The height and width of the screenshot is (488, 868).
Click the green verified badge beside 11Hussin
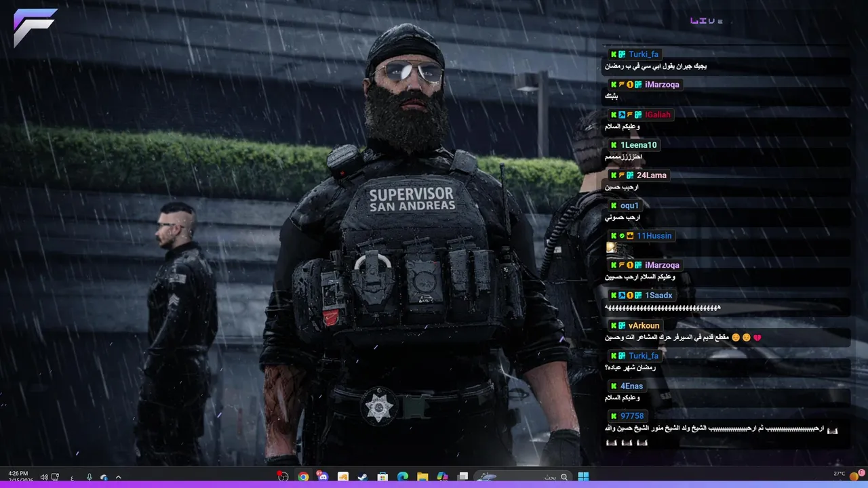622,236
